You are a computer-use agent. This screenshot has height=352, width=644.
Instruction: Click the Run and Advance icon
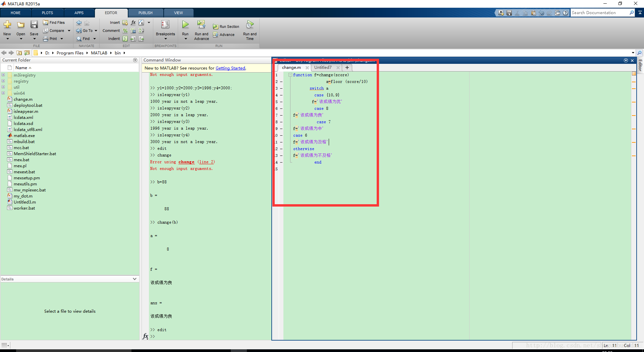coord(201,24)
